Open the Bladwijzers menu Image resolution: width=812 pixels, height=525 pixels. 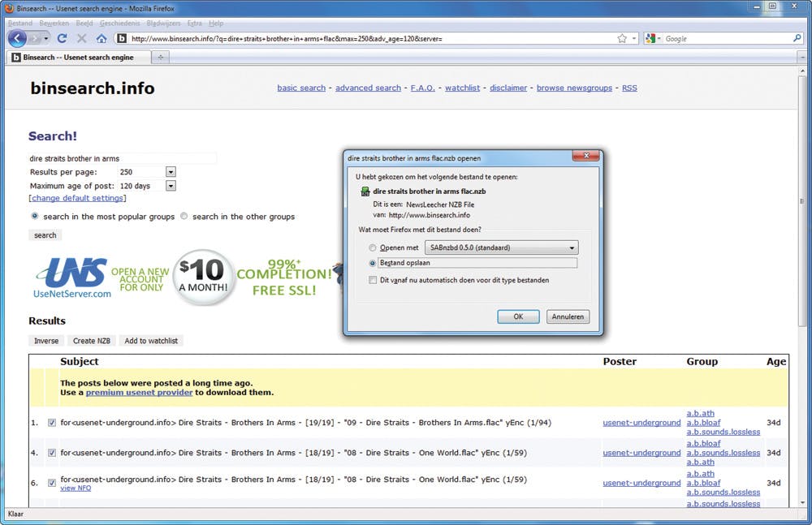pyautogui.click(x=163, y=24)
